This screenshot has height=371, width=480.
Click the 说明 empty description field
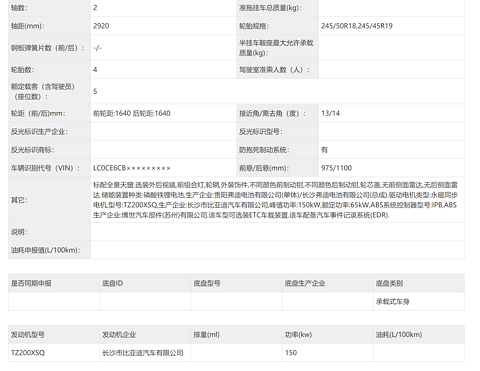(277, 232)
